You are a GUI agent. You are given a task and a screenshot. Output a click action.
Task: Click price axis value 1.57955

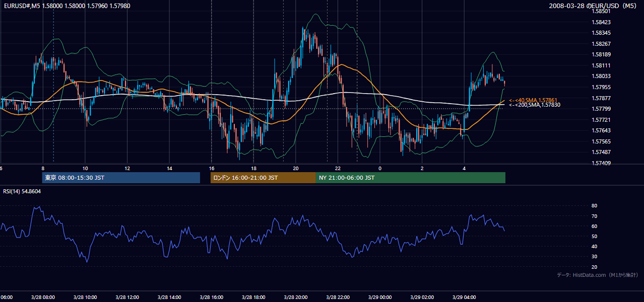pyautogui.click(x=602, y=87)
